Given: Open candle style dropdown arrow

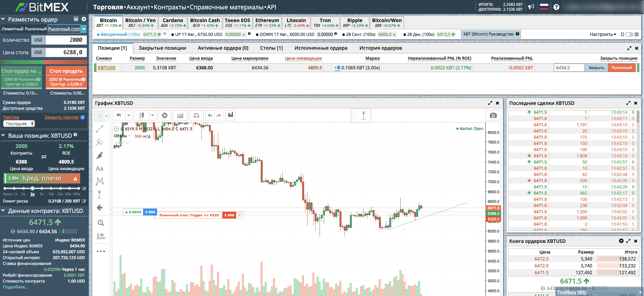Looking at the screenshot, I should pyautogui.click(x=152, y=115).
